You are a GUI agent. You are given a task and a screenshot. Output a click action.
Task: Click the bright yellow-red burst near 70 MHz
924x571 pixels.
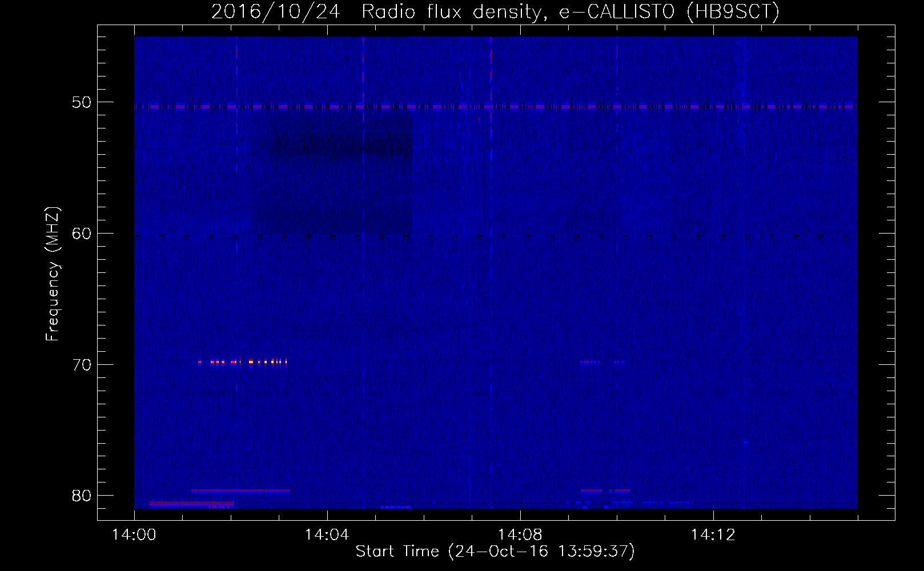242,361
